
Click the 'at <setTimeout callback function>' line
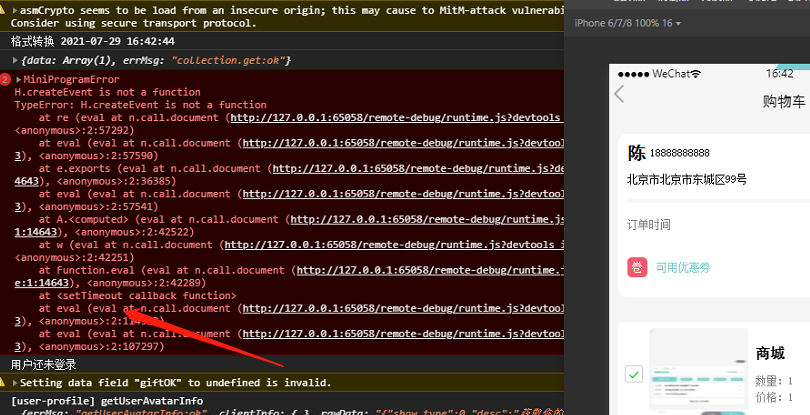pos(137,296)
